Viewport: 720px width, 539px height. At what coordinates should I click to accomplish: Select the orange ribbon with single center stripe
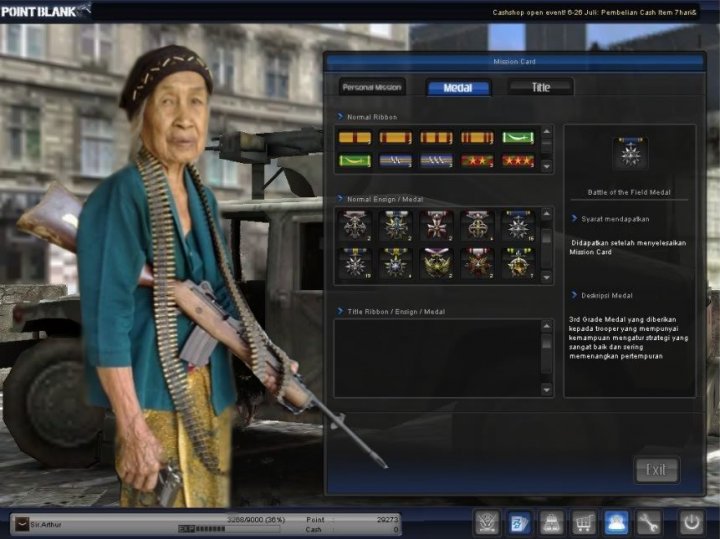(355, 137)
